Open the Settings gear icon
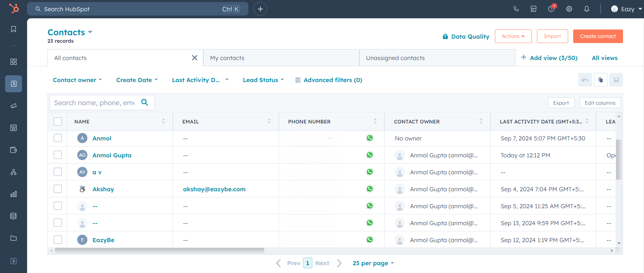644x273 pixels. coord(569,9)
